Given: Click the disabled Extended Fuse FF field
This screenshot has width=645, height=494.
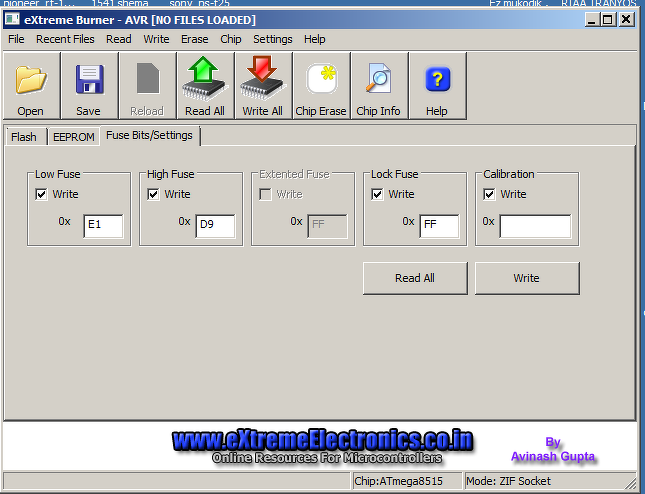Looking at the screenshot, I should pyautogui.click(x=327, y=225).
